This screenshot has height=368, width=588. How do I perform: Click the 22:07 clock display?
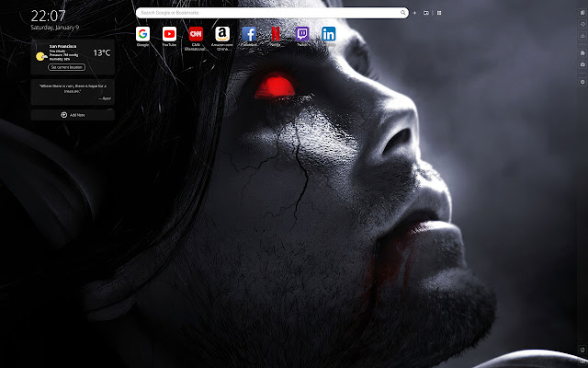[48, 17]
